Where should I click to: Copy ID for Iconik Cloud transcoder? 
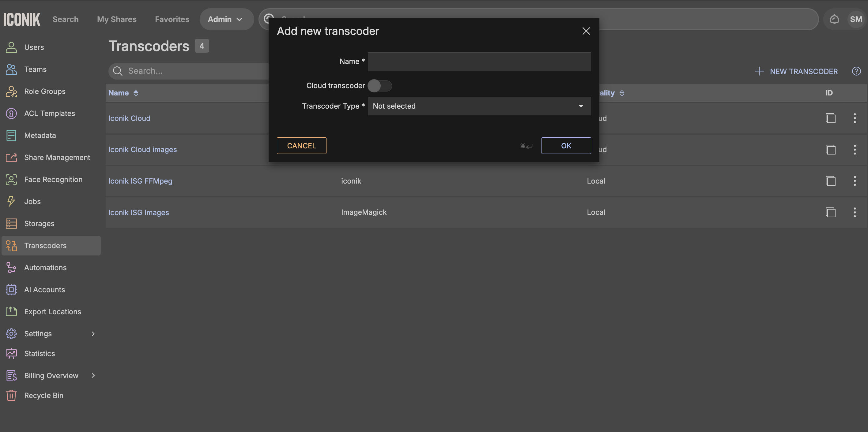click(x=830, y=118)
